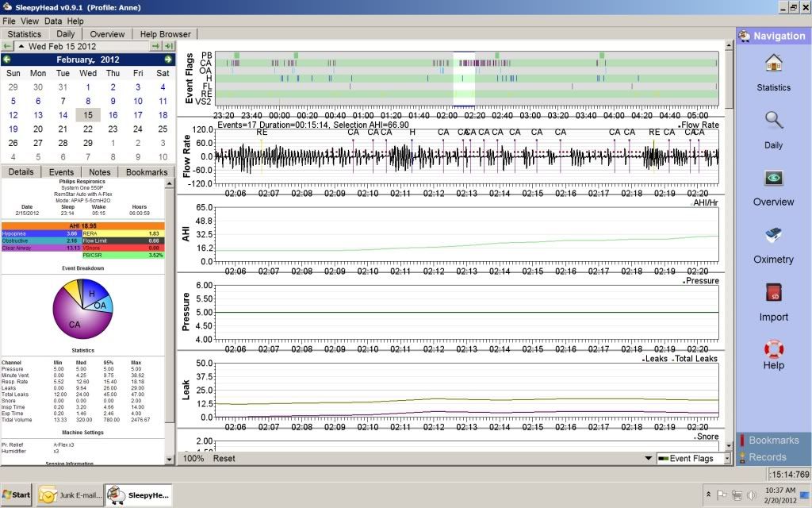Select the Details tab
The image size is (812, 508).
tap(21, 171)
